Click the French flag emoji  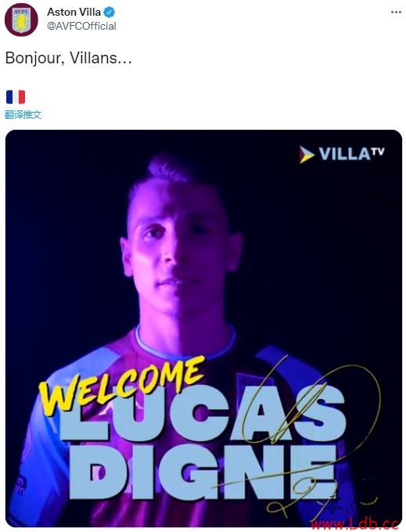click(x=16, y=97)
